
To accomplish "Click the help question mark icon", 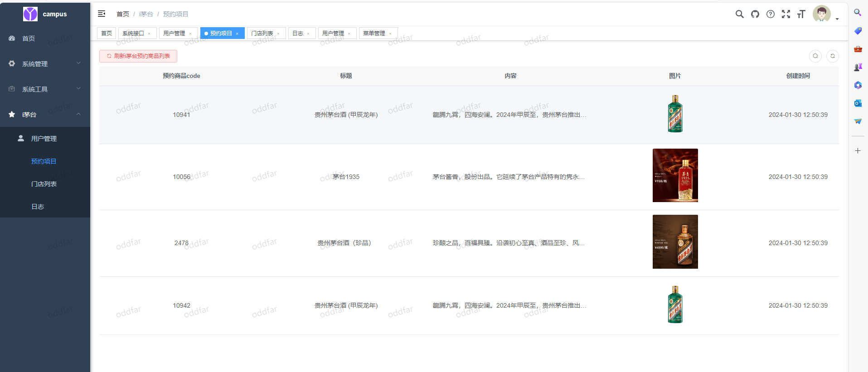I will click(770, 14).
